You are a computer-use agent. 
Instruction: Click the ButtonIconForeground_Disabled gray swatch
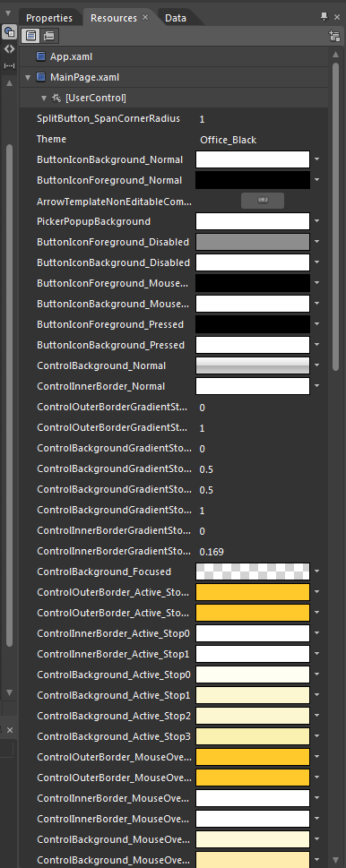(253, 242)
